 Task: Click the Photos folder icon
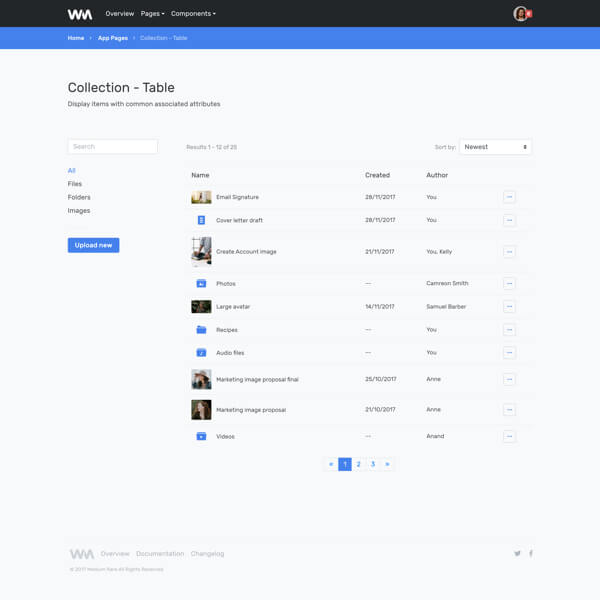(x=201, y=283)
